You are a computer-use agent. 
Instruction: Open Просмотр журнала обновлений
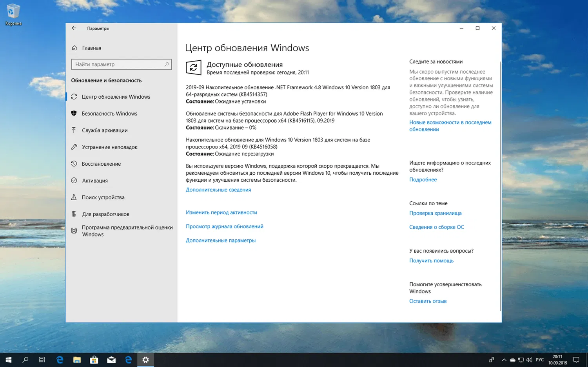click(x=225, y=226)
